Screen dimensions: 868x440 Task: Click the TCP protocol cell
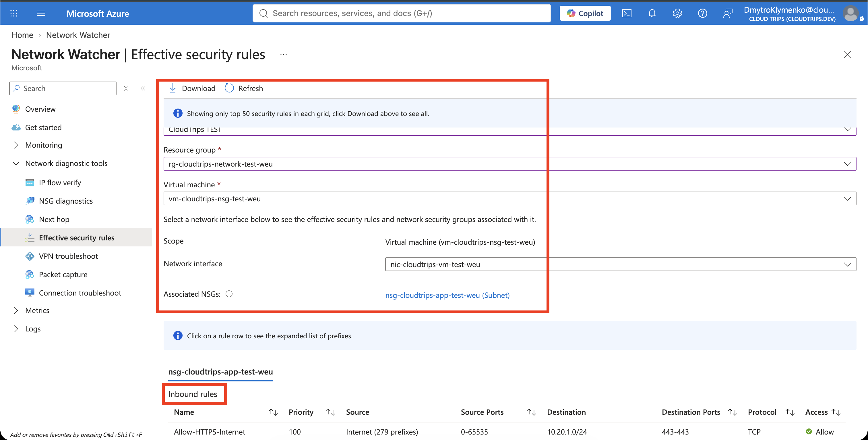(x=754, y=432)
